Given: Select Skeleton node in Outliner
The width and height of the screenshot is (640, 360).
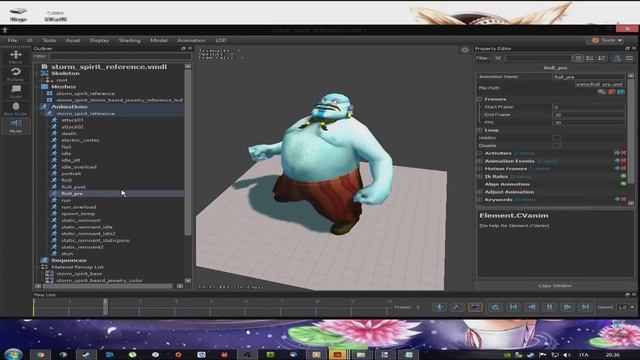Looking at the screenshot, I should 65,73.
